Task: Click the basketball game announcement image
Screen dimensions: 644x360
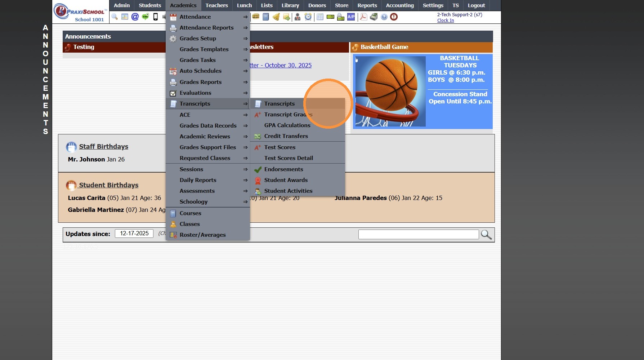Action: (x=390, y=92)
